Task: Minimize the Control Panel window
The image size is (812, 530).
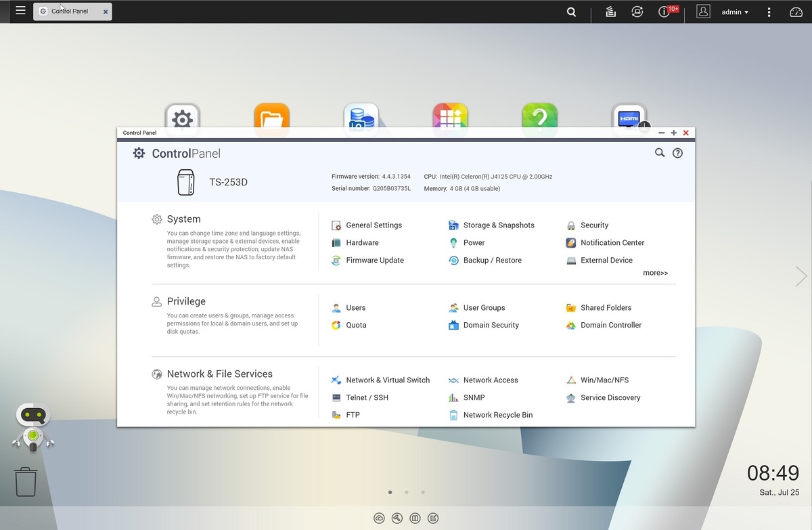Action: 661,133
